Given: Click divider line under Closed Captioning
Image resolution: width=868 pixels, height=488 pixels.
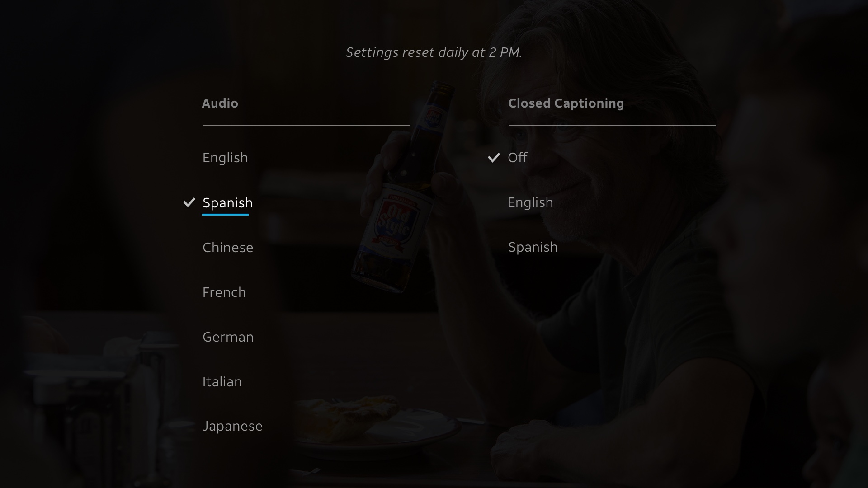Looking at the screenshot, I should (612, 125).
